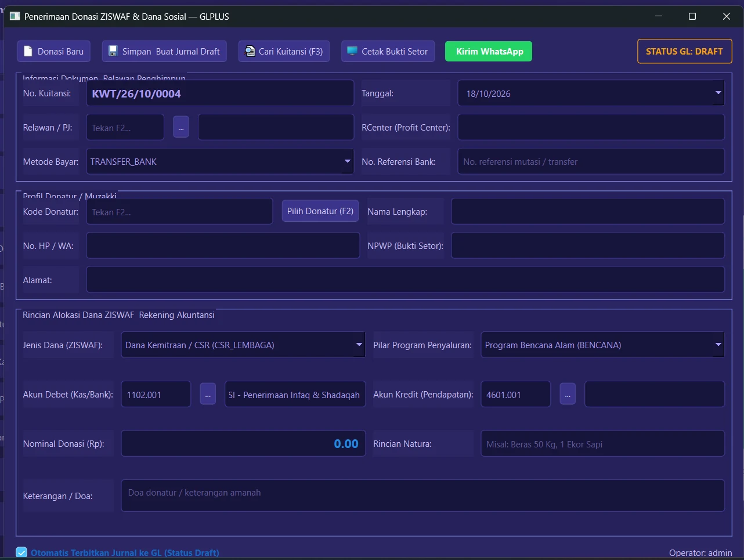Screen dimensions: 744x560
Task: Click the floppy disk icon on Simpan
Action: [113, 51]
